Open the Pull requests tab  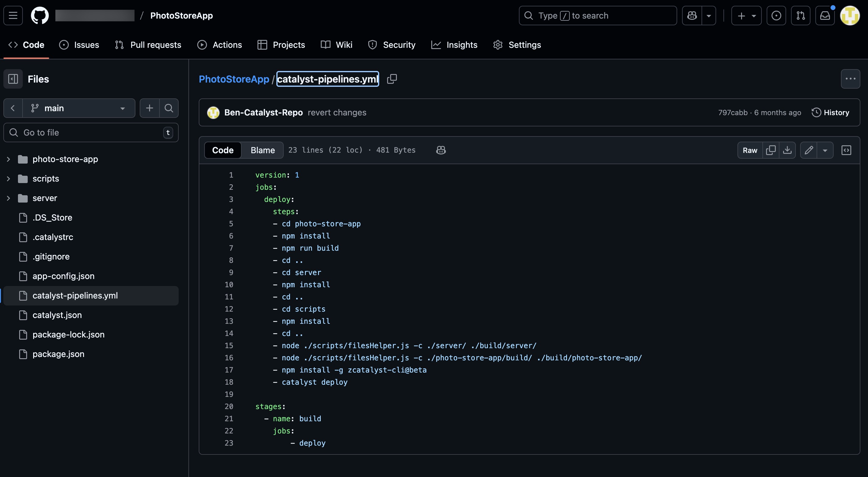click(x=148, y=45)
